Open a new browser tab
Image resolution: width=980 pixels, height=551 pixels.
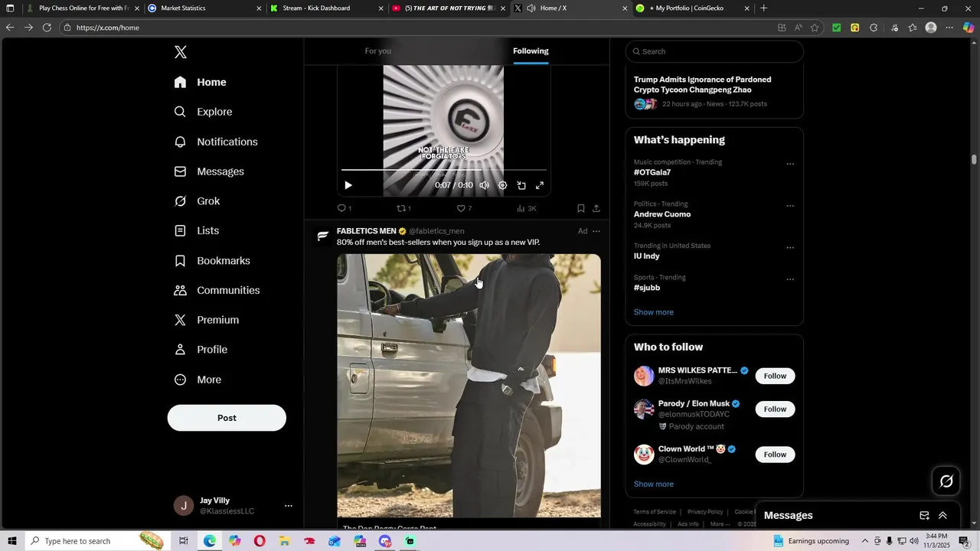pos(763,8)
